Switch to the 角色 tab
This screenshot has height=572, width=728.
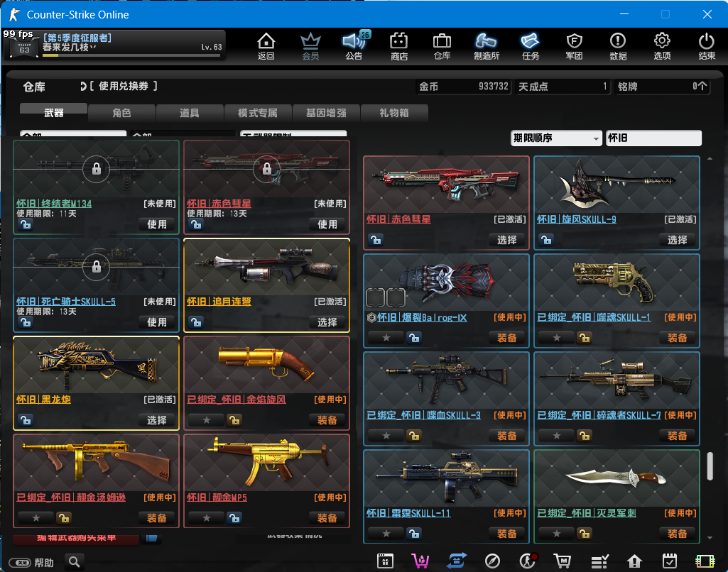[121, 113]
